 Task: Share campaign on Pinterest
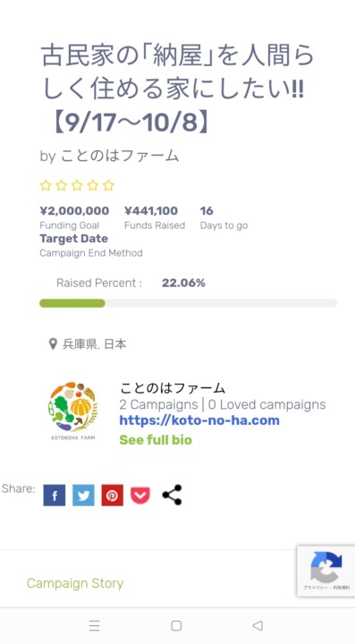[x=113, y=495]
